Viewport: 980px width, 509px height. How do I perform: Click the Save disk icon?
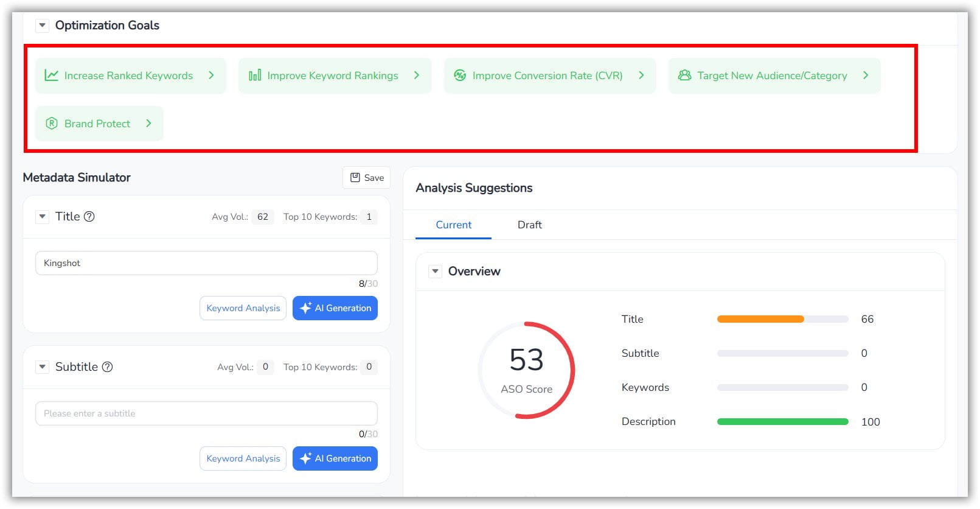coord(355,178)
